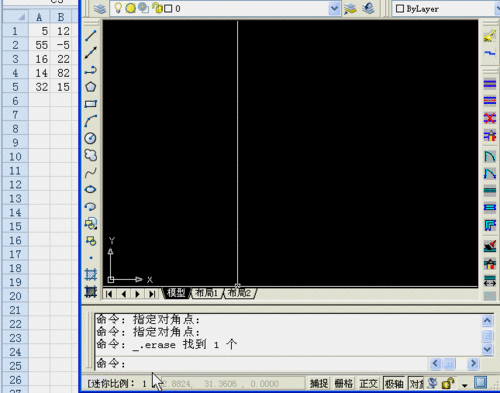Switch to the 模型 model tab
This screenshot has height=393, width=500.
176,293
